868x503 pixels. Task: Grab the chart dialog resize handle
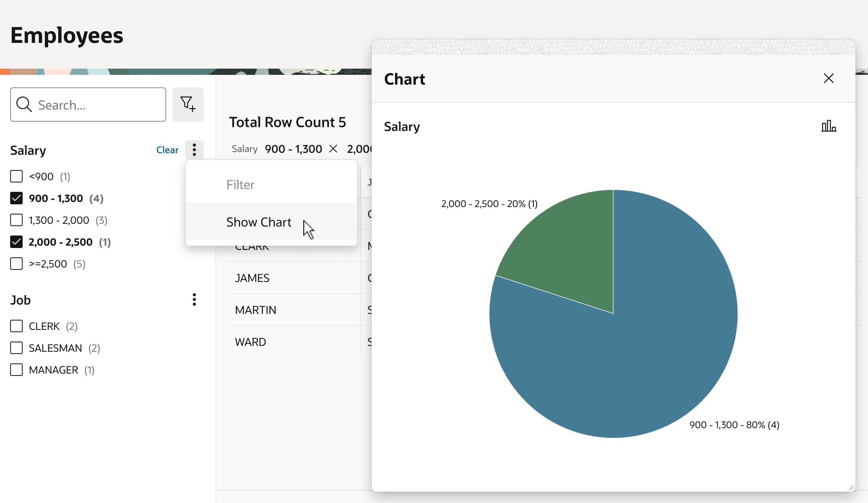[851, 487]
